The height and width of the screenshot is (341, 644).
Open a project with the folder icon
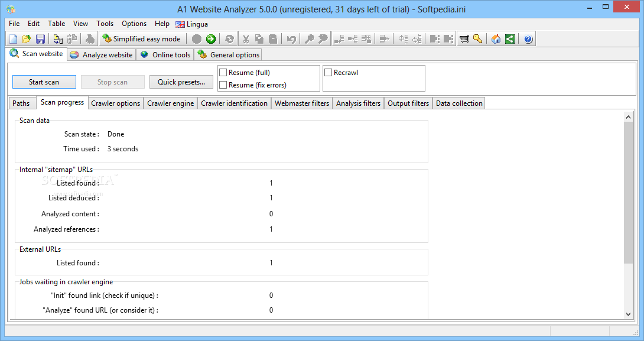point(26,39)
